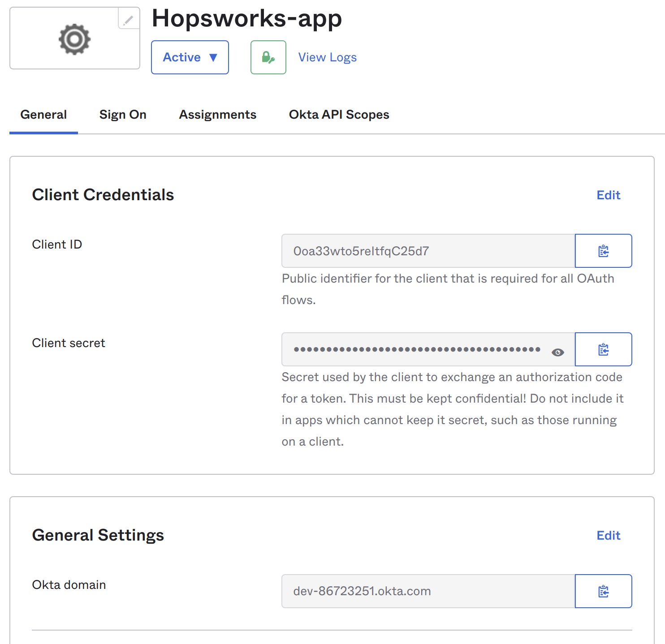This screenshot has height=644, width=665.
Task: Copy the Client secret to clipboard
Action: click(x=603, y=349)
